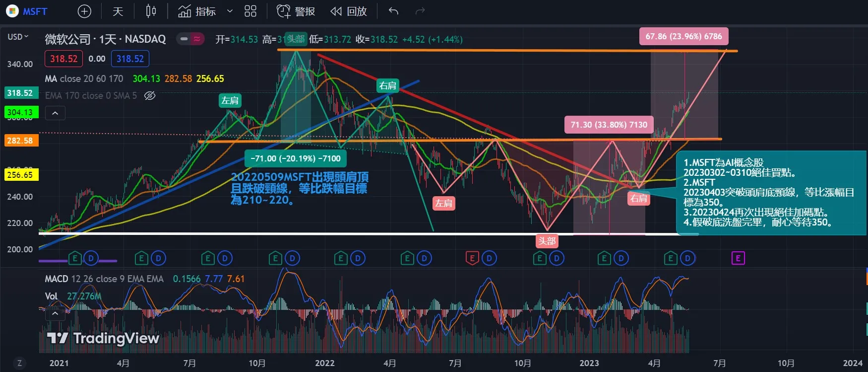Select the MACD 12 26 close 9 legend
Screen dimensions: 868x372
(104, 279)
